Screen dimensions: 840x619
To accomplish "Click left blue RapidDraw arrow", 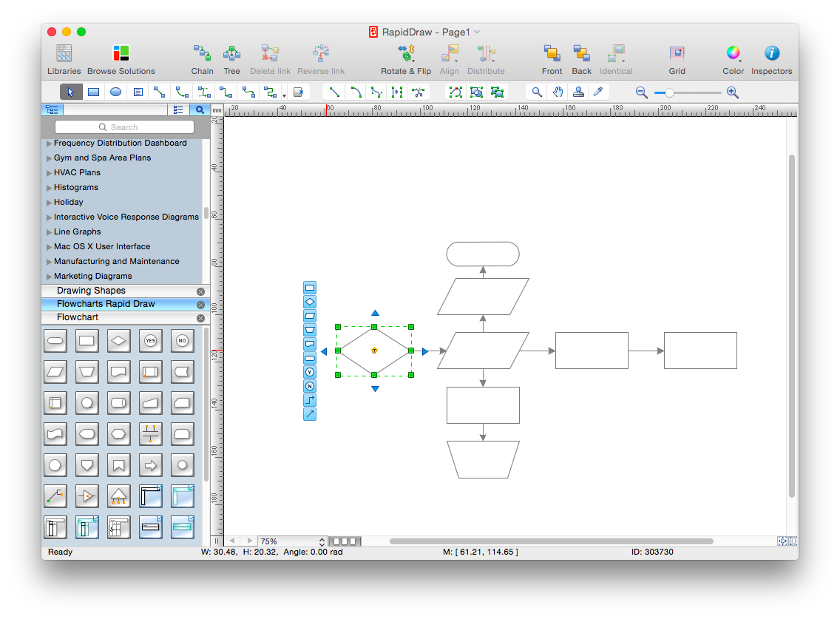I will [x=324, y=351].
